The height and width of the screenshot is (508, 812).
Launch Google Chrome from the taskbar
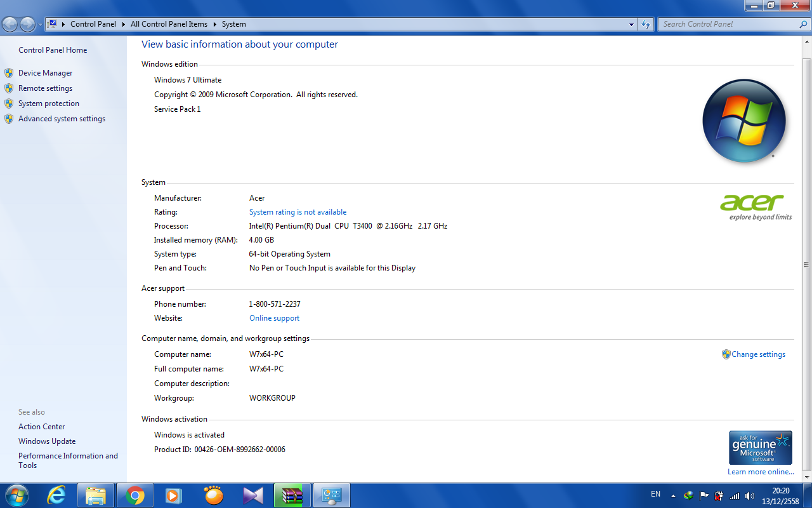[x=135, y=495]
